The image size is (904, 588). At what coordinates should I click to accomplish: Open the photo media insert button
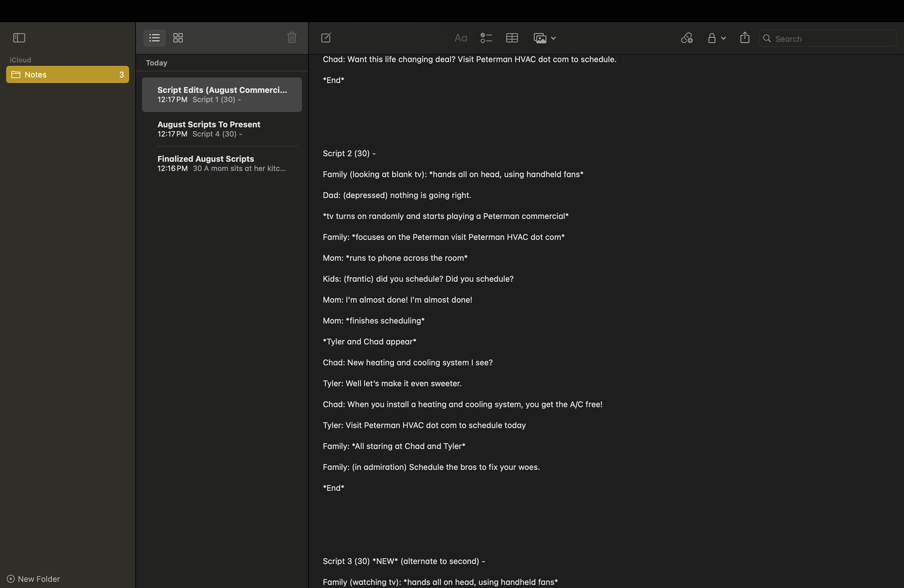tap(540, 38)
